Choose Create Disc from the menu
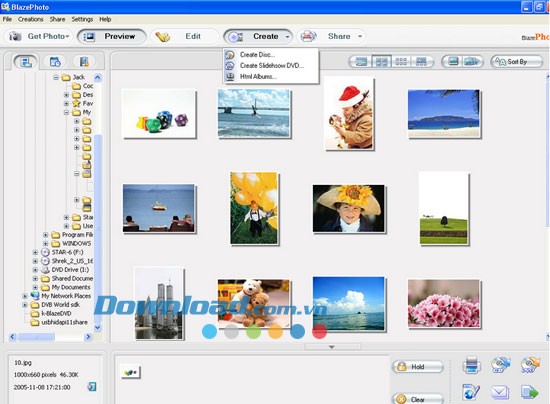 257,55
